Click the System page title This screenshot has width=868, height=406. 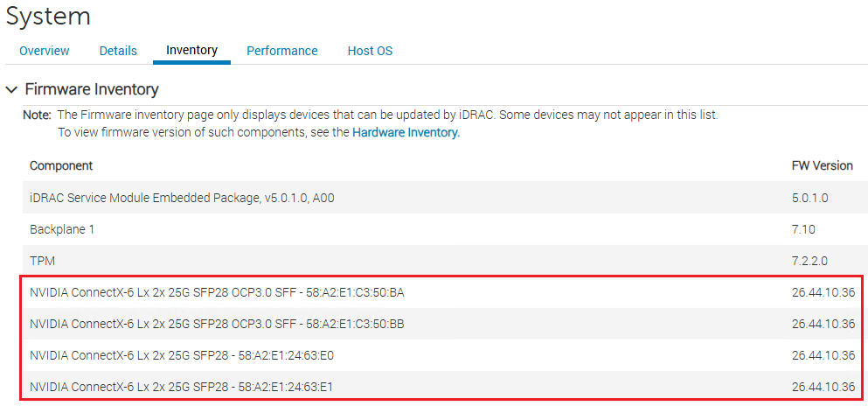coord(48,16)
